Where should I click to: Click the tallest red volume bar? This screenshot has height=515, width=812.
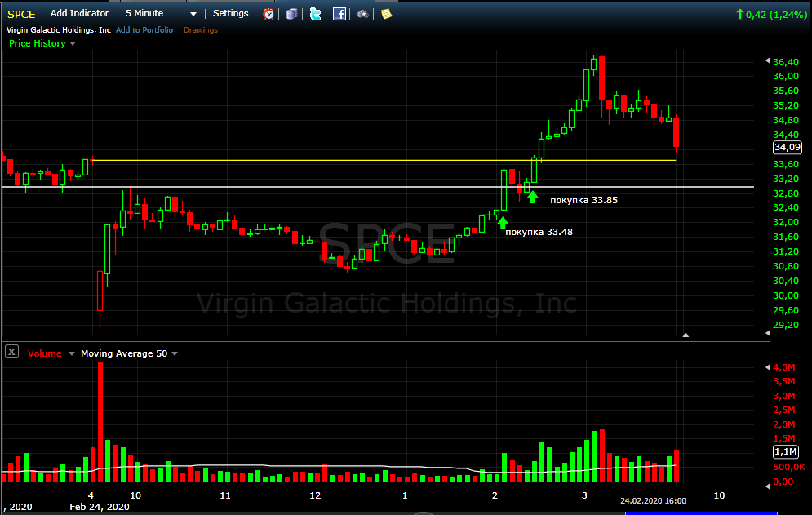coord(100,422)
